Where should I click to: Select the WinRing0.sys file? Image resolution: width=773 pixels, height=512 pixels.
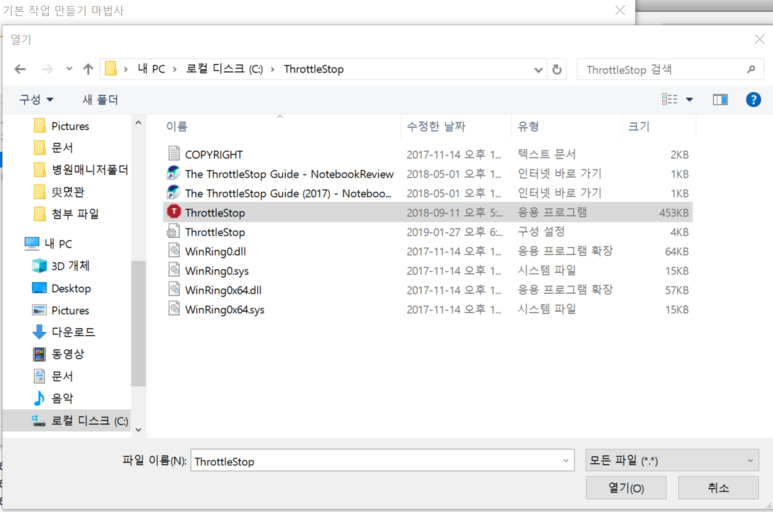[428, 271]
